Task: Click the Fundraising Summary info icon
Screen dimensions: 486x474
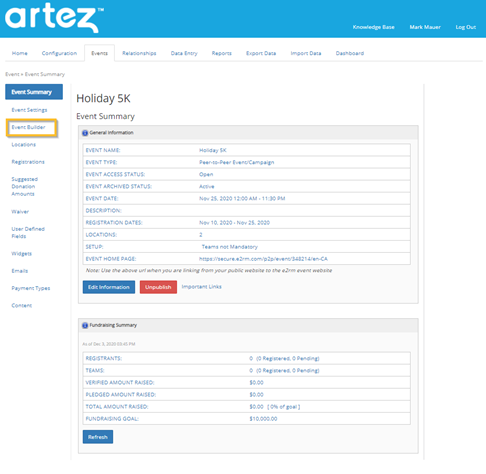Action: 85,325
